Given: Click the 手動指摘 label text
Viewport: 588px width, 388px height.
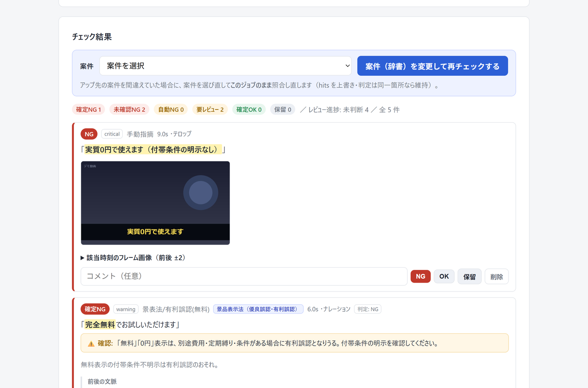Looking at the screenshot, I should (140, 134).
